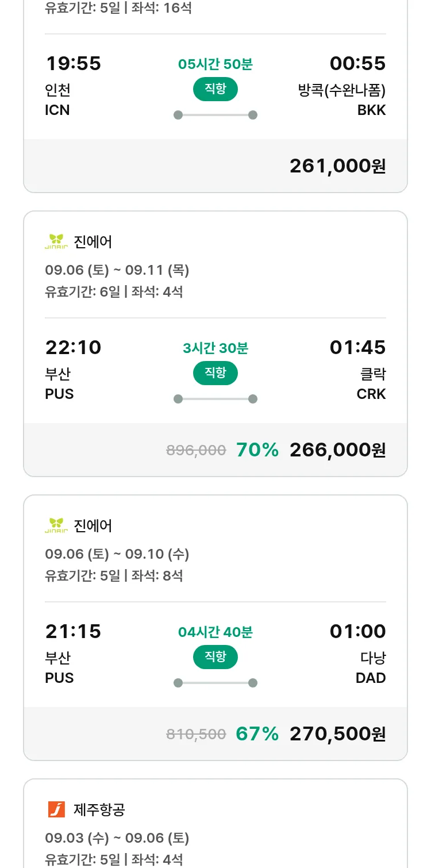Viewport: 431px width, 868px height.
Task: Click the Jin Air logo on Da Nang flight
Action: point(56,525)
